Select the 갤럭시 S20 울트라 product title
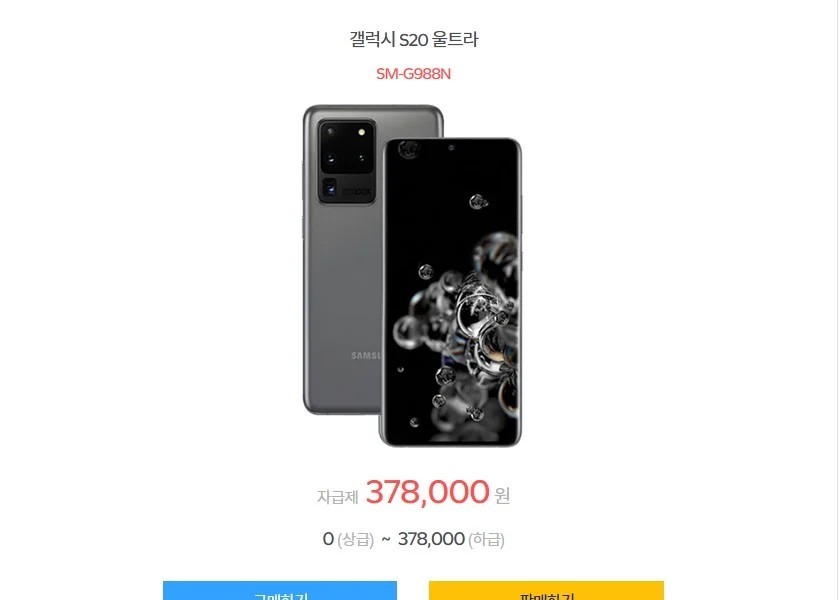Image resolution: width=839 pixels, height=600 pixels. pyautogui.click(x=414, y=39)
